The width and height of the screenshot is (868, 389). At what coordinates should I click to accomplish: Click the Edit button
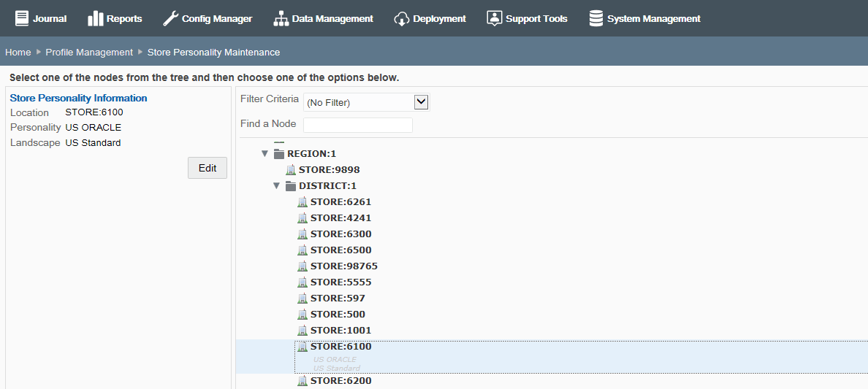[208, 168]
